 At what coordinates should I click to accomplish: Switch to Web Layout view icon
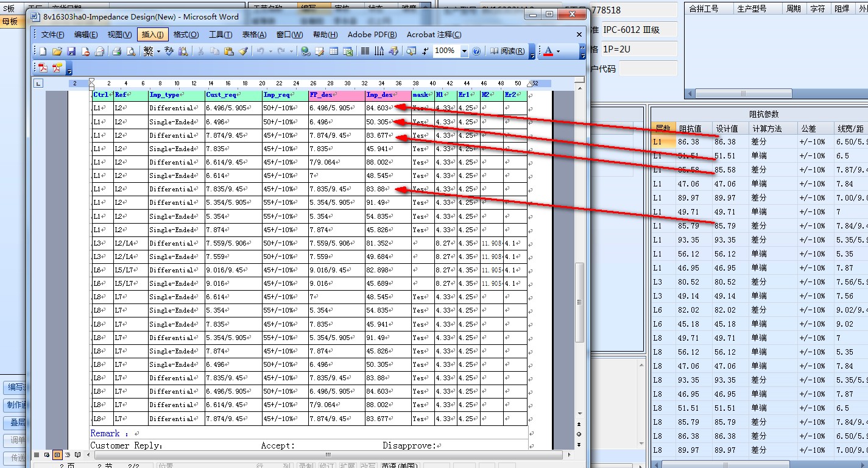(46, 455)
